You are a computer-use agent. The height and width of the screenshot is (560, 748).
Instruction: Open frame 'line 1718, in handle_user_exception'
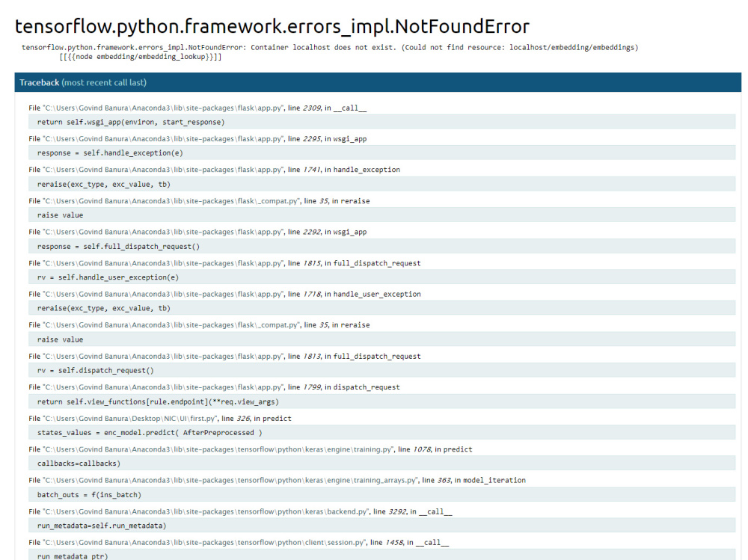pyautogui.click(x=224, y=295)
